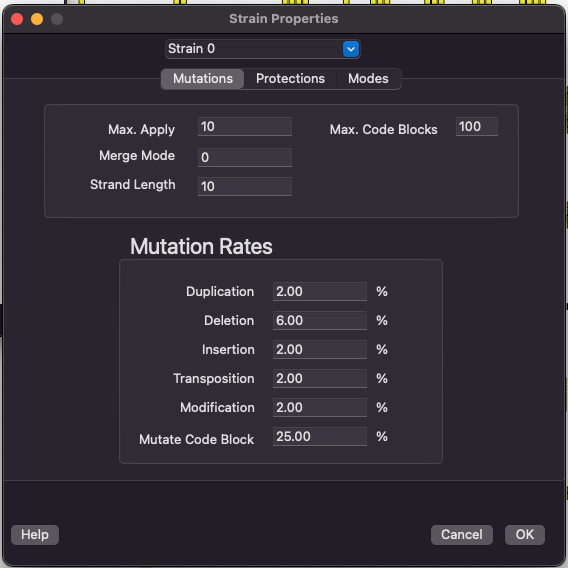Open the Strain 0 dropdown
Screen dimensions: 568x568
pyautogui.click(x=262, y=49)
